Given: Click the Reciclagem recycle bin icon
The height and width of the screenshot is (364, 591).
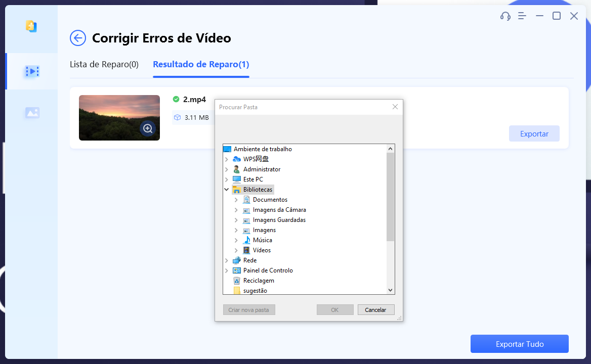Looking at the screenshot, I should [237, 281].
